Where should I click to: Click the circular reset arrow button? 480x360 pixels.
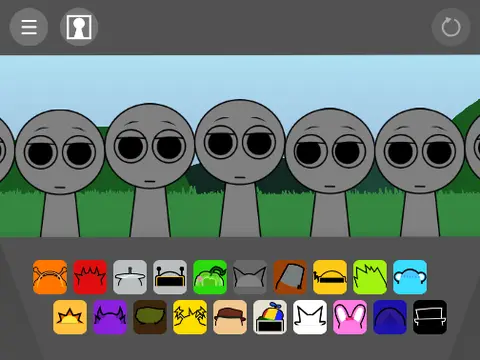(451, 27)
